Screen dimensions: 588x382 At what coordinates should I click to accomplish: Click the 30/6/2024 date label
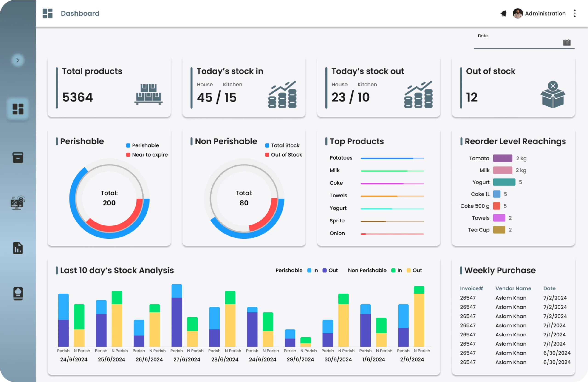pyautogui.click(x=338, y=359)
